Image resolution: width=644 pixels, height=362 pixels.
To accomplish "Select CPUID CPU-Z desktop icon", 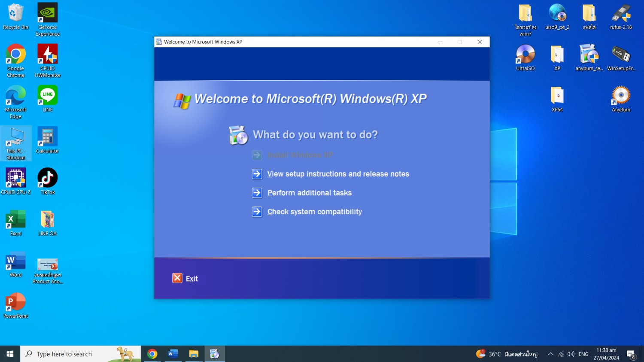I will pyautogui.click(x=16, y=182).
